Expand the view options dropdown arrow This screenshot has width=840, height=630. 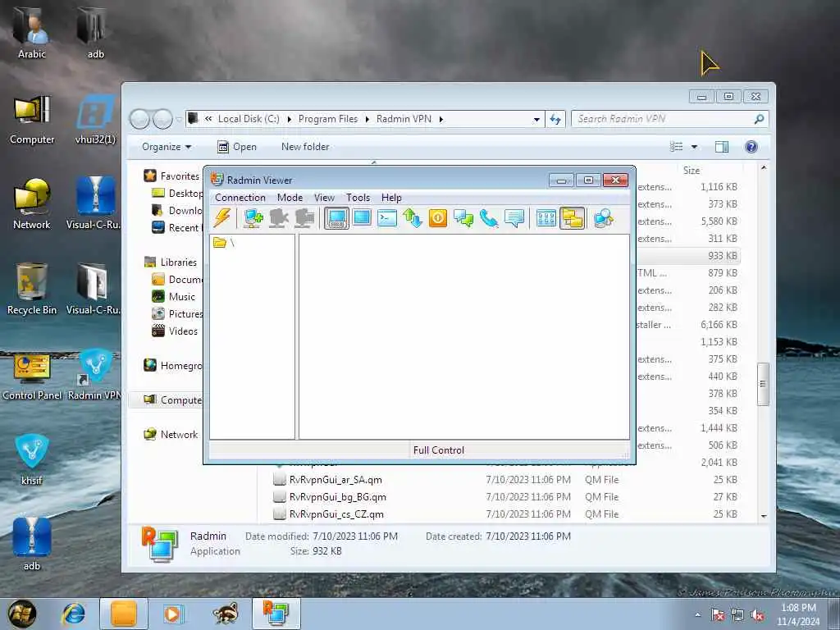click(694, 147)
